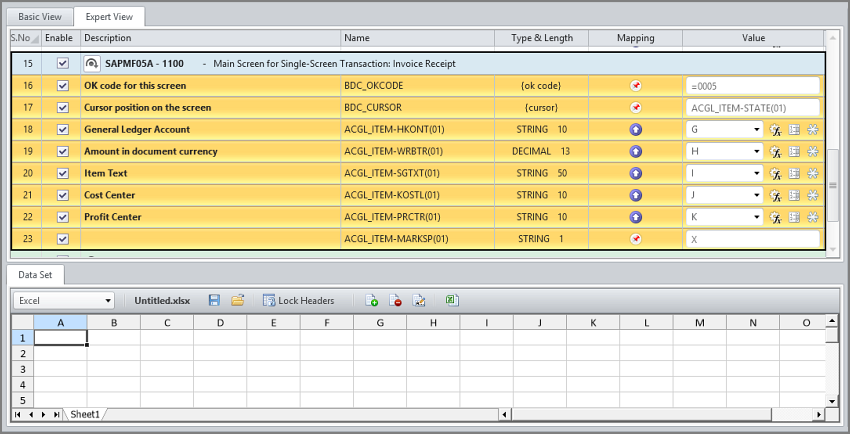The height and width of the screenshot is (434, 850).
Task: Click the snowflake icon in Profit Center row
Action: point(812,217)
